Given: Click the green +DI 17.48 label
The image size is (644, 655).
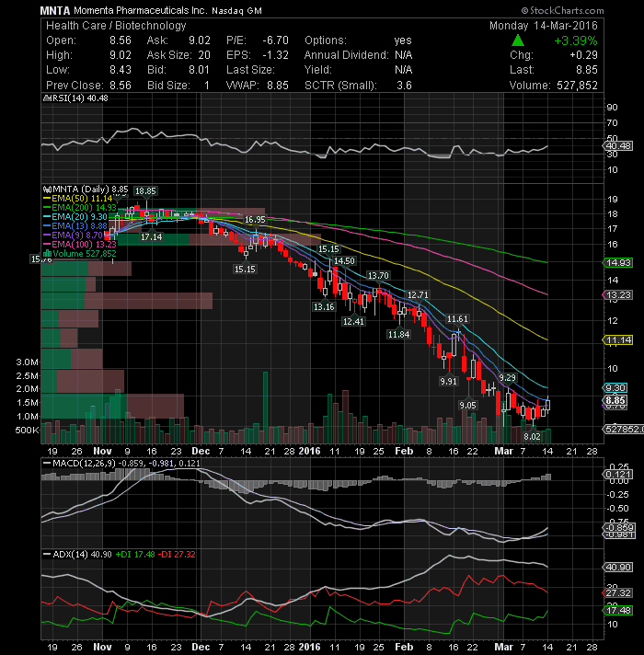Looking at the screenshot, I should click(135, 555).
